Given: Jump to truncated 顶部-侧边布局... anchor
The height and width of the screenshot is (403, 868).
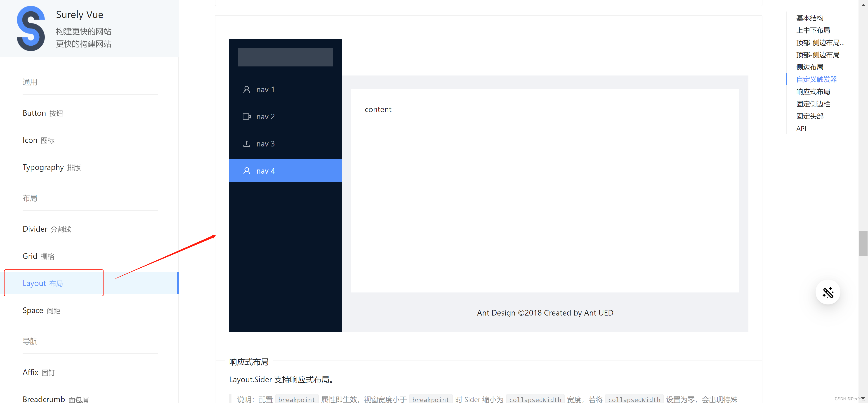Looking at the screenshot, I should click(820, 42).
